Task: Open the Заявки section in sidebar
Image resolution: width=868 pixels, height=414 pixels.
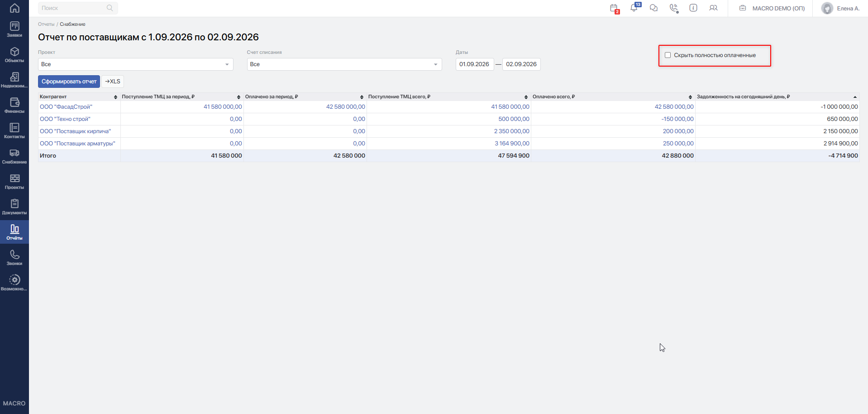Action: (14, 29)
